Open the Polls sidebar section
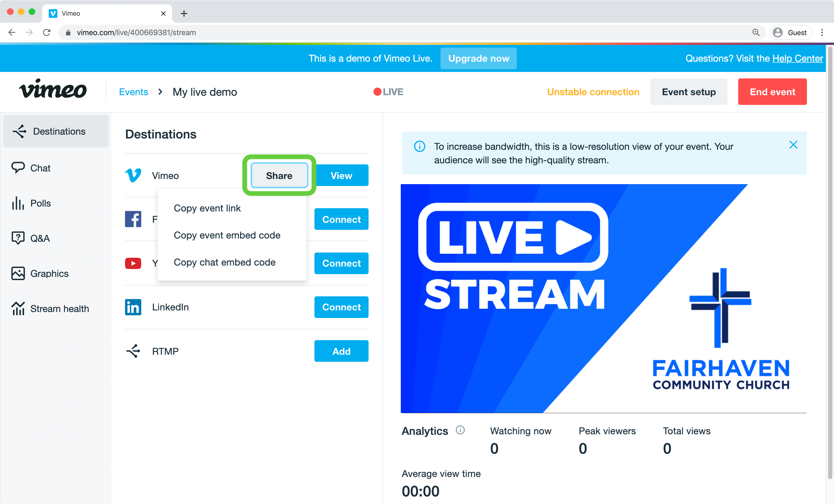 [x=31, y=203]
